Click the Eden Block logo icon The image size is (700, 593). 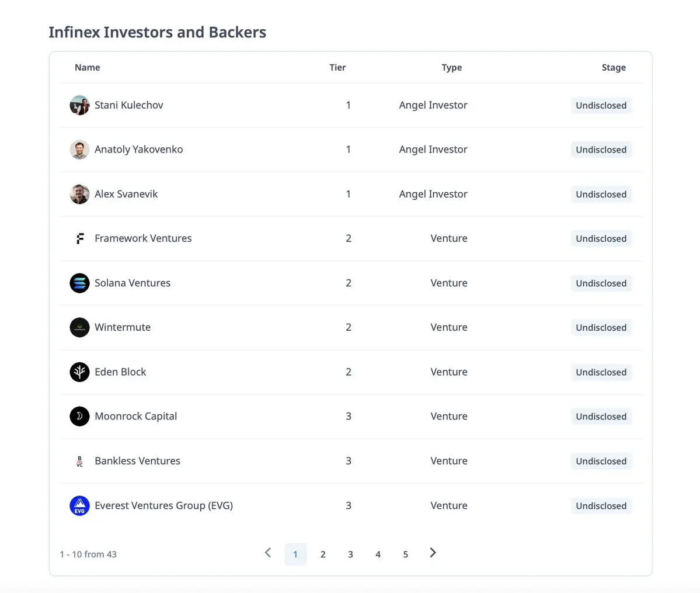click(x=79, y=372)
